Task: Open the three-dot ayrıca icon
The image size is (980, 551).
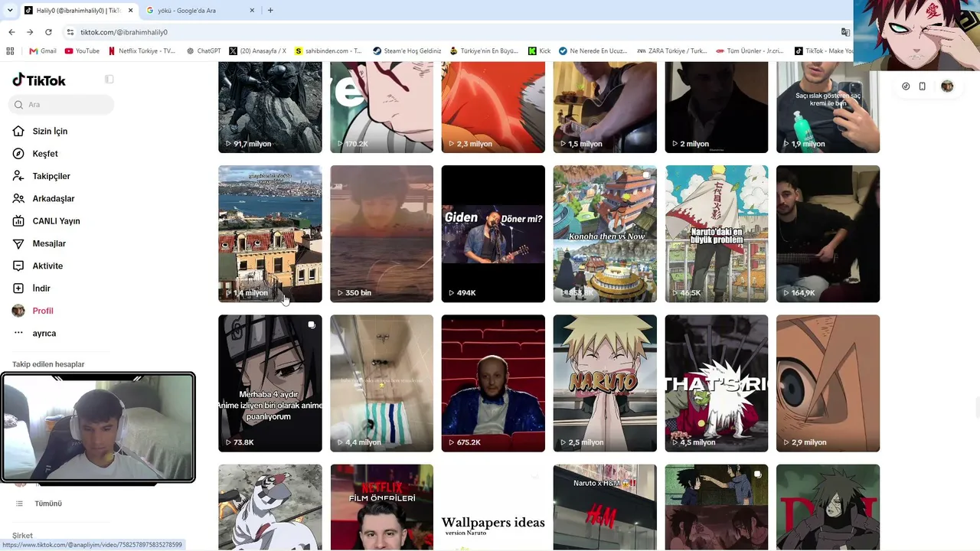Action: [x=18, y=333]
